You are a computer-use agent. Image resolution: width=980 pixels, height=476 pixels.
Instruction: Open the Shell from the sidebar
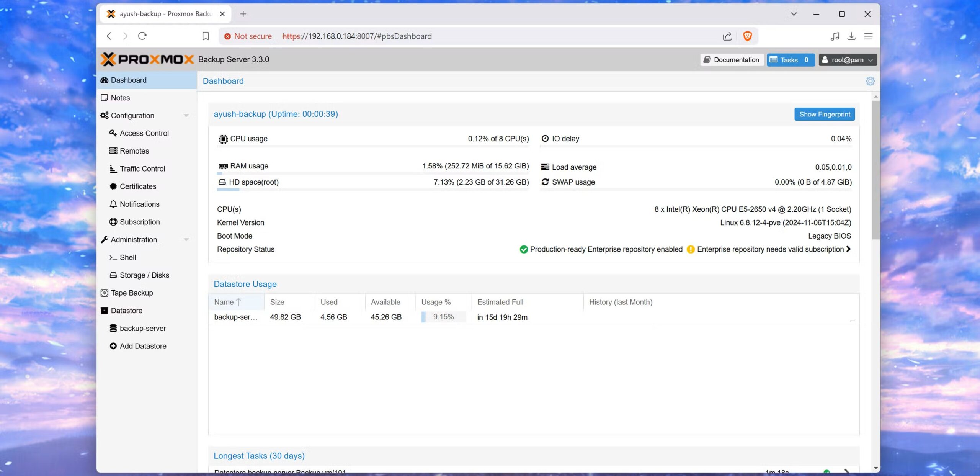point(127,257)
